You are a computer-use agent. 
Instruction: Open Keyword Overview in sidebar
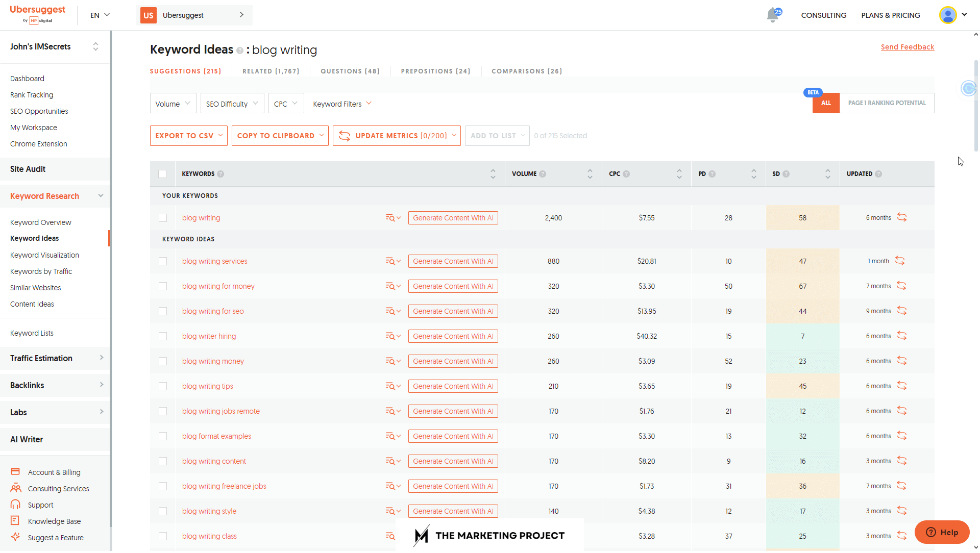pyautogui.click(x=41, y=222)
